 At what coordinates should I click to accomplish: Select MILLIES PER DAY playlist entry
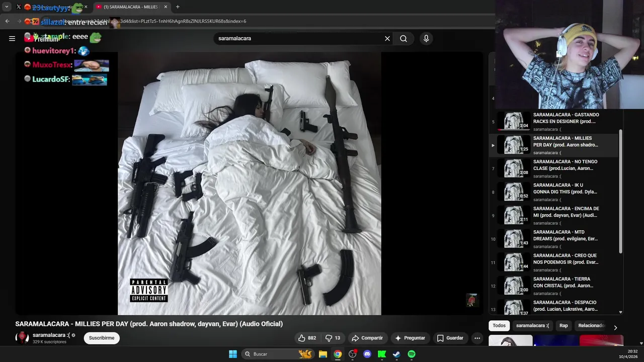point(553,145)
